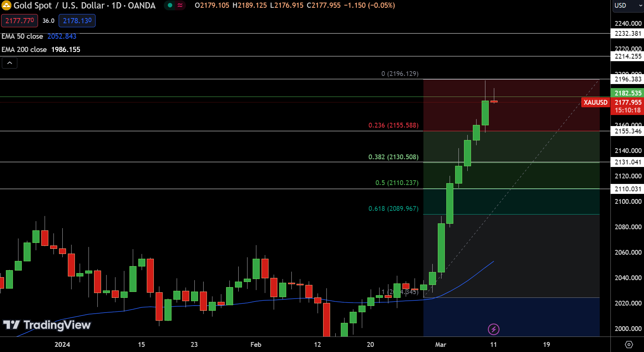Screen dimensions: 644x352
Task: Click the gold symbol logo icon
Action: 6,6
